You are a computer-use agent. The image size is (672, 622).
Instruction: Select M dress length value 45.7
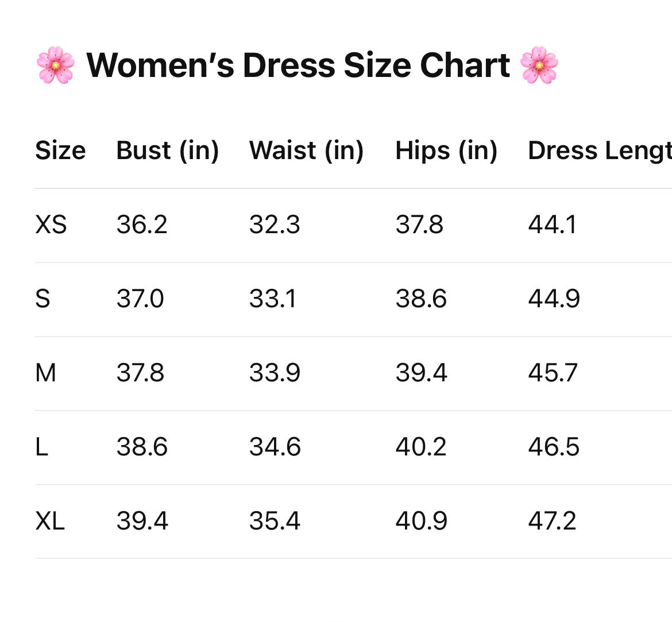(x=553, y=373)
